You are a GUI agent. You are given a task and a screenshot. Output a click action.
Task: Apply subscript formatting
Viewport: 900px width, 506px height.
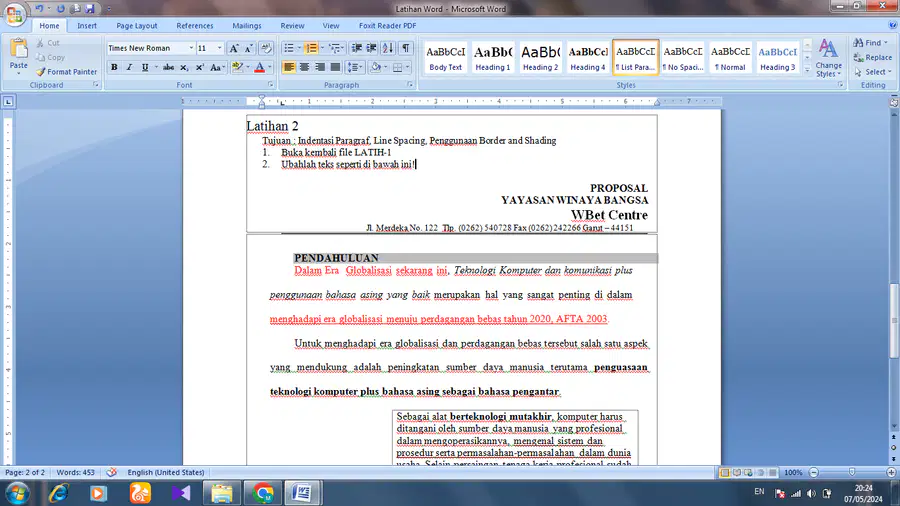click(184, 68)
